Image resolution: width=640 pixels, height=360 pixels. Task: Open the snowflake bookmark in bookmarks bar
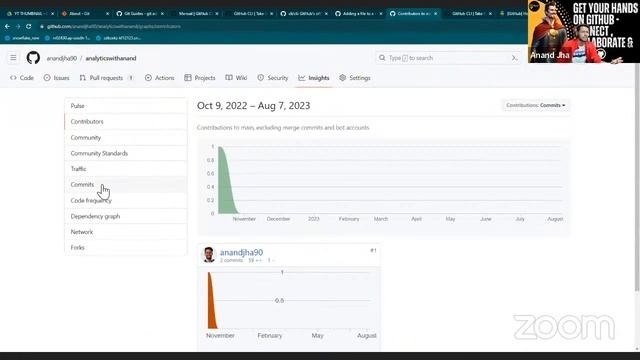tap(22, 38)
